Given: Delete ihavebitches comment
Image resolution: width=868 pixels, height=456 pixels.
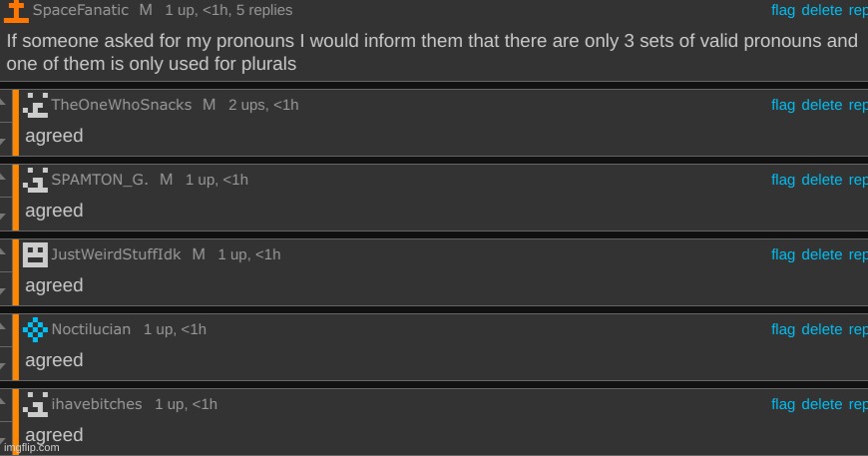Looking at the screenshot, I should (821, 403).
